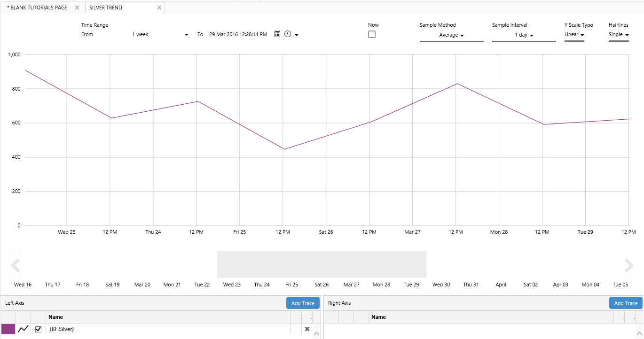Switch to the BLANK TUTORIALS PAGE tab
644x339 pixels.
(37, 8)
